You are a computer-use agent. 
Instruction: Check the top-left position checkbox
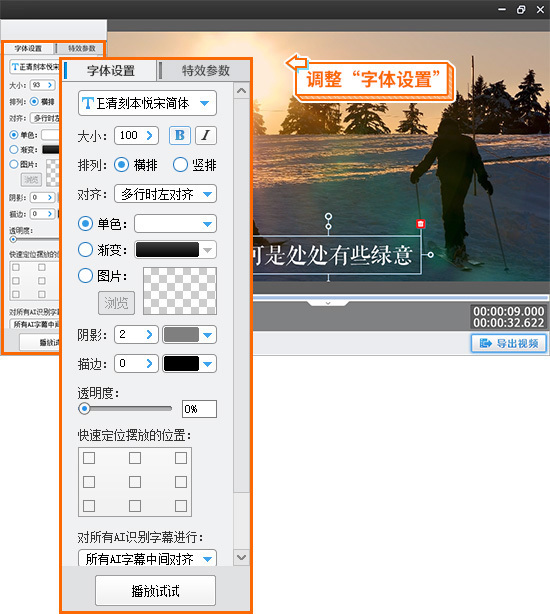(89, 458)
